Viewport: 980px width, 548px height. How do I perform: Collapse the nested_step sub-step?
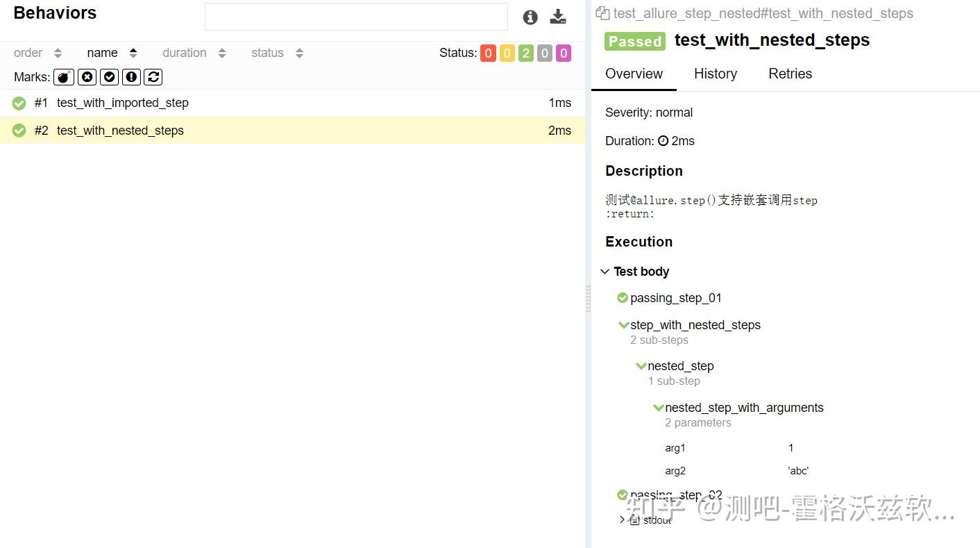[x=675, y=366]
